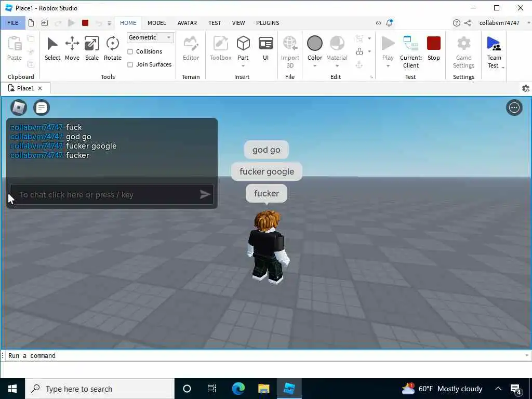Open the Toolbox panel

pyautogui.click(x=220, y=48)
